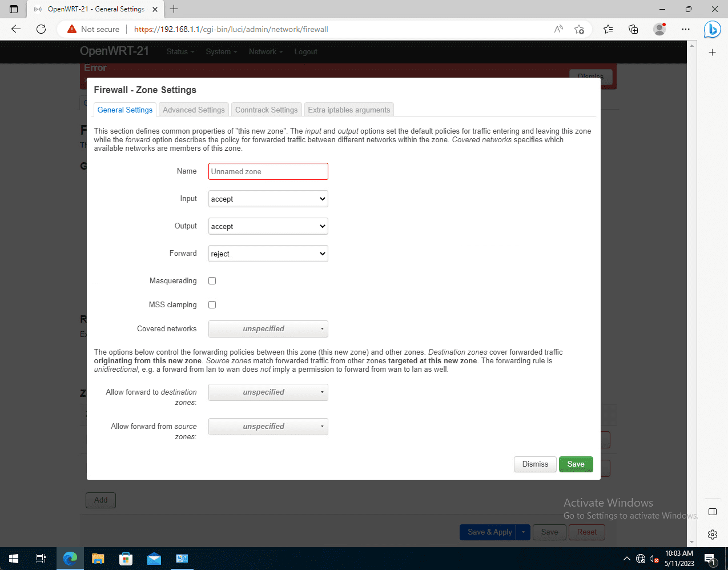Open the Mail app on taskbar
The height and width of the screenshot is (570, 728).
click(154, 559)
